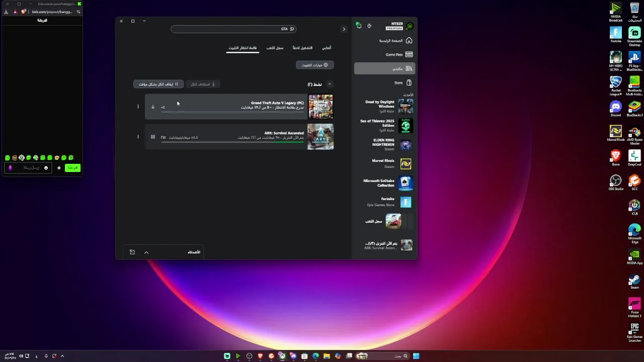Click the ARK: Survival Ascended cover thumbnail
Viewport: 644px width, 362px height.
point(320,137)
